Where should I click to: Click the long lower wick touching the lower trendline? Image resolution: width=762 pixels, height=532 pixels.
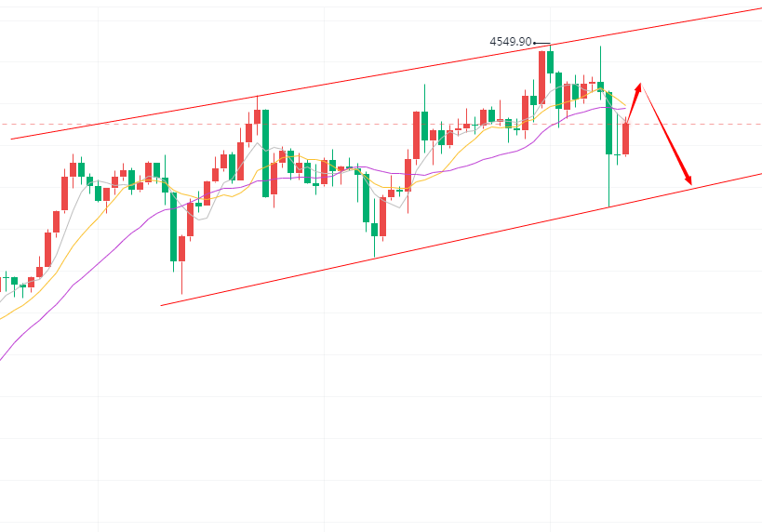608,181
